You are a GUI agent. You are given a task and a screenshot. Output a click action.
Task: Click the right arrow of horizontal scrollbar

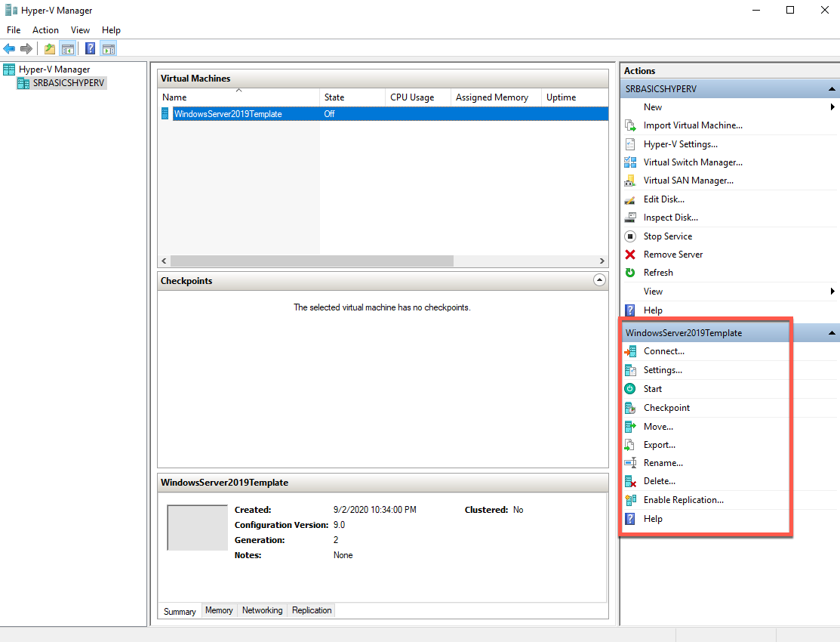(602, 261)
